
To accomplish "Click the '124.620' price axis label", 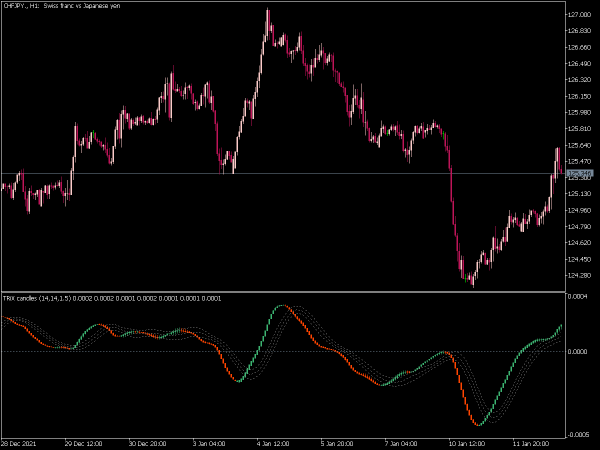I will [580, 243].
